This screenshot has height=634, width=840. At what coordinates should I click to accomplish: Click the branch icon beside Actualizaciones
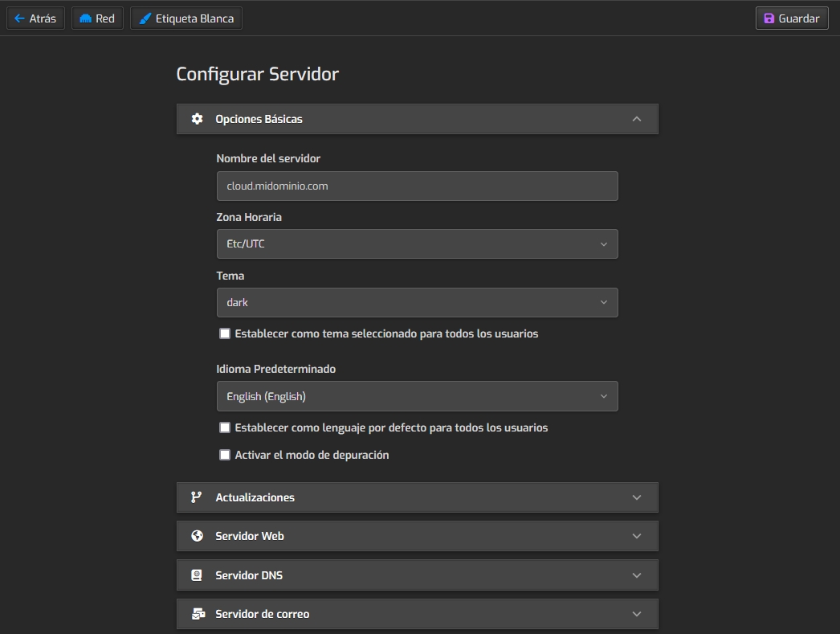click(x=197, y=497)
